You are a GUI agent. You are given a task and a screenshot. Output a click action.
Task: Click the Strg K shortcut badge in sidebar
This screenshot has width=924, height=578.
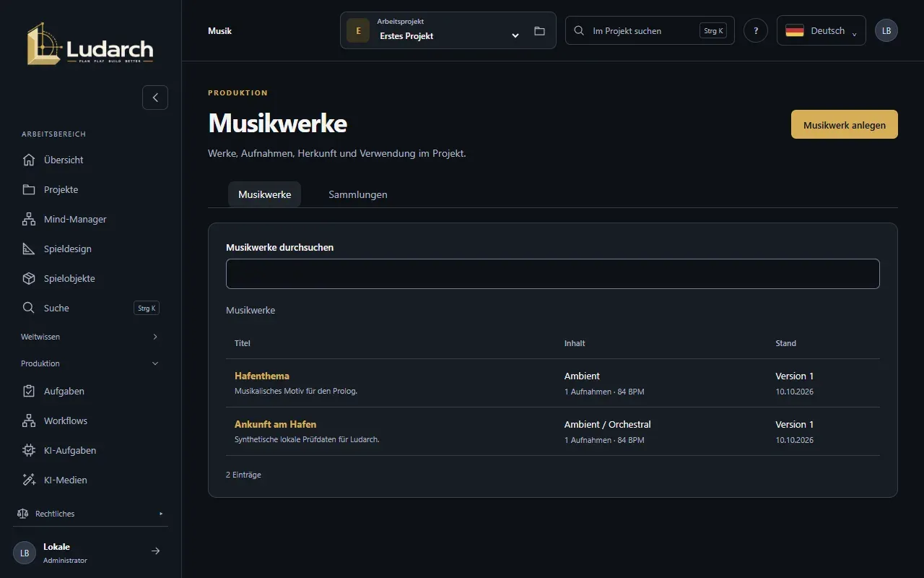click(147, 308)
